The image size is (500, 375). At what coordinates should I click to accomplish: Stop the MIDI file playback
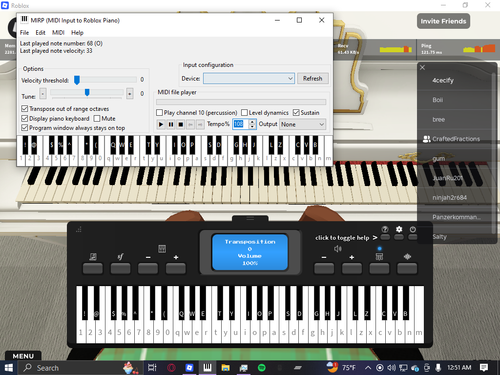coord(181,124)
